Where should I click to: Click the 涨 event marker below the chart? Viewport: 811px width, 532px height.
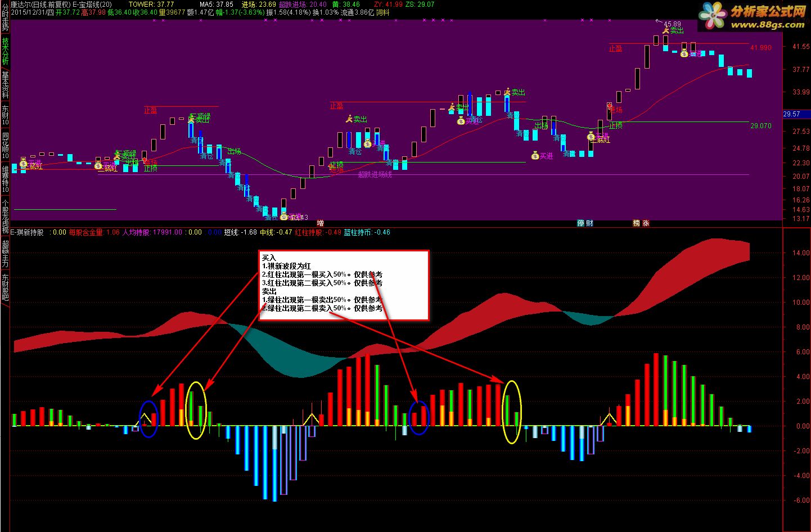coord(646,223)
